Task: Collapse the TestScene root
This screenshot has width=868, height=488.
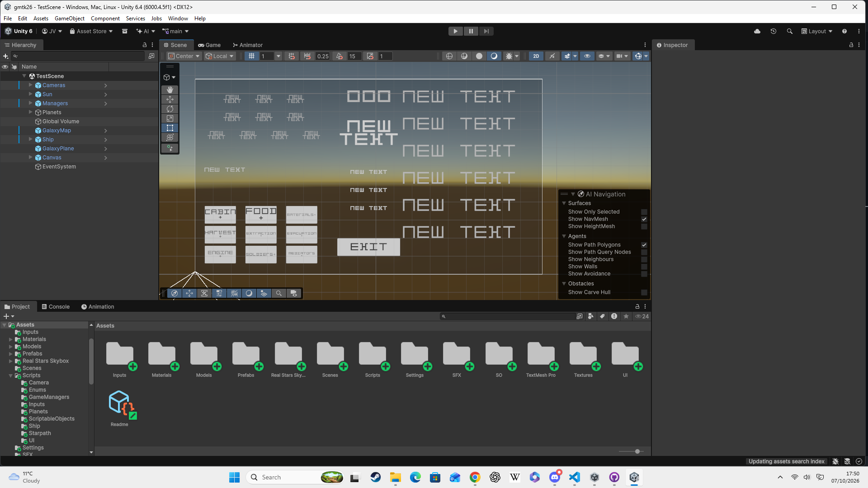Action: point(24,76)
